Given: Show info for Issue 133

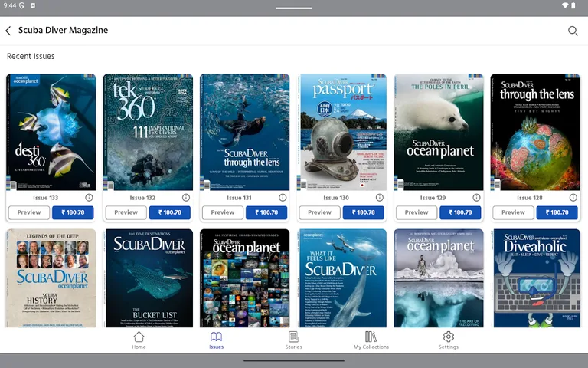Looking at the screenshot, I should (89, 198).
